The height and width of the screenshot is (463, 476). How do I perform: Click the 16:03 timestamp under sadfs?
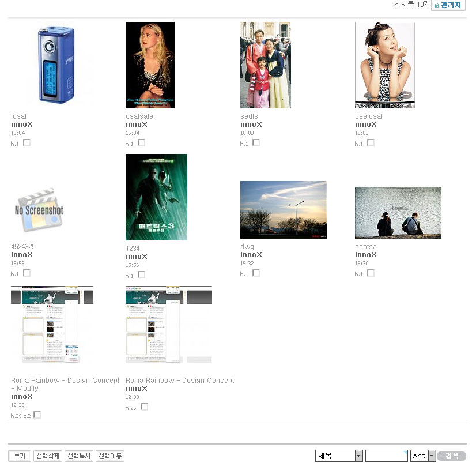point(247,133)
